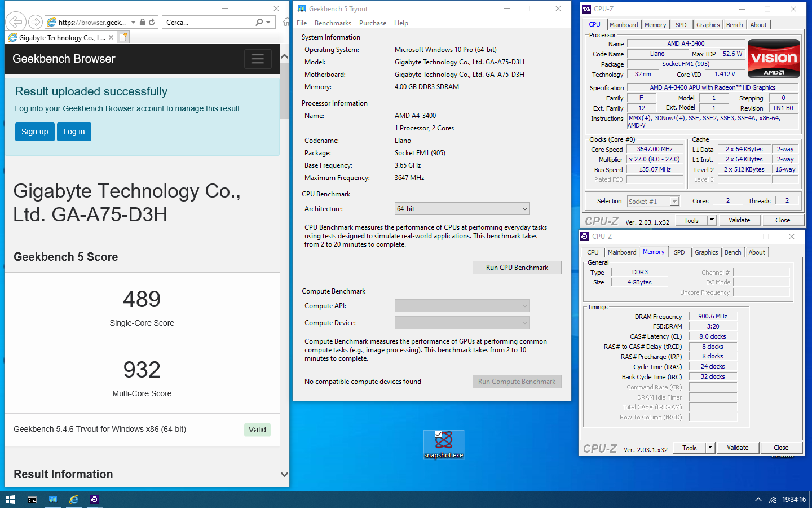Screen dimensions: 812x508
Task: Click Tools button in top CPU-Z window
Action: (x=691, y=220)
